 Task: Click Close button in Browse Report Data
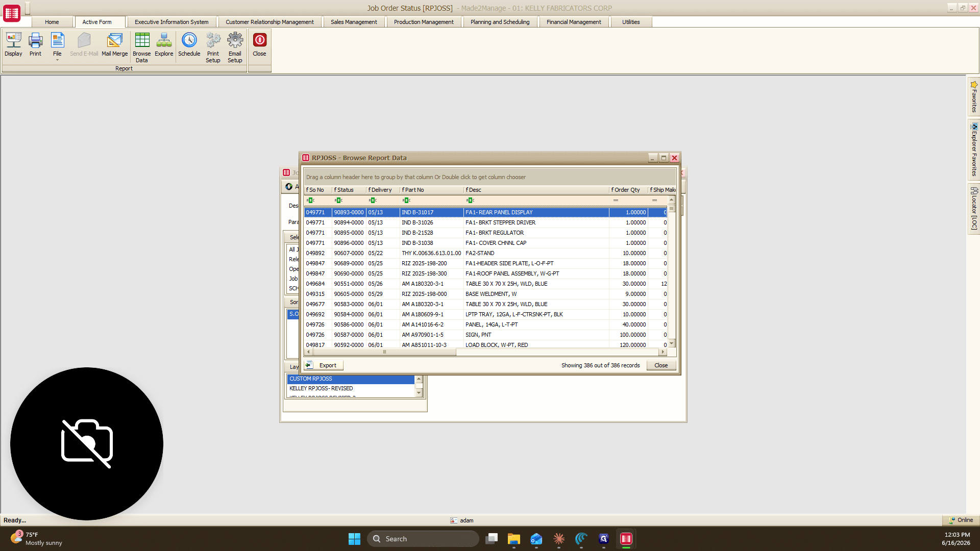[x=661, y=365]
